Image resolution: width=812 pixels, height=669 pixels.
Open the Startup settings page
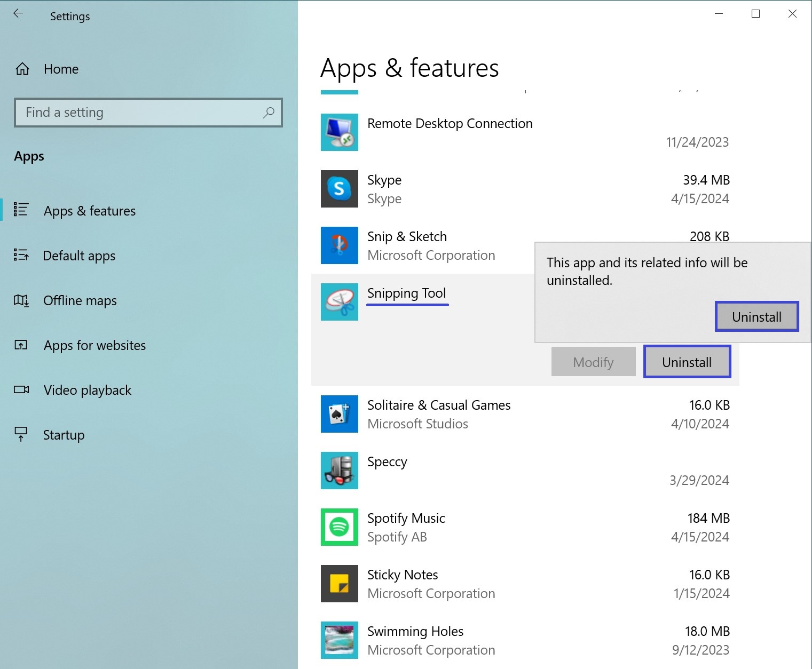[x=64, y=435]
